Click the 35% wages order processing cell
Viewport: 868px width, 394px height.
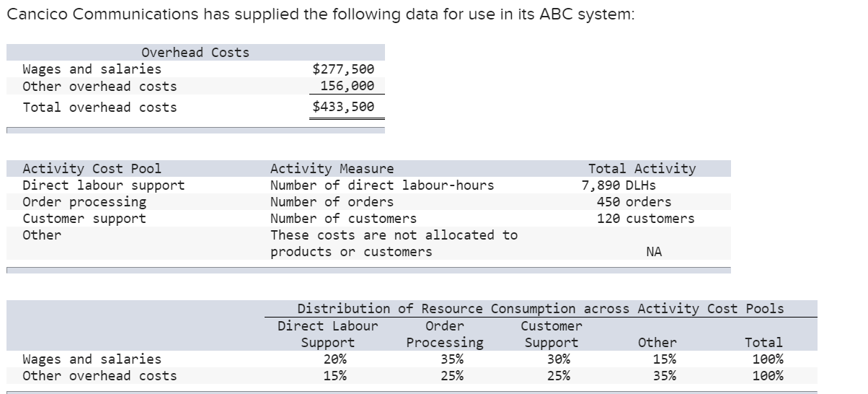coord(452,359)
